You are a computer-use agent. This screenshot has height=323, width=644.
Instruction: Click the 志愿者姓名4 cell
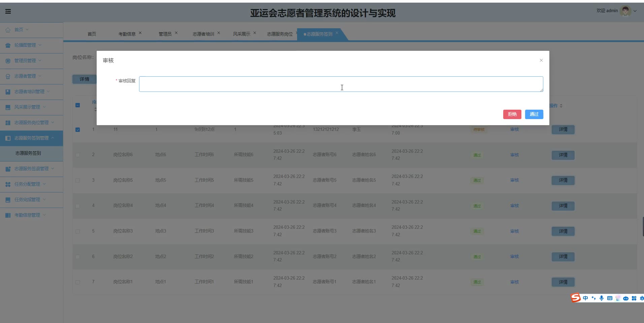[364, 206]
